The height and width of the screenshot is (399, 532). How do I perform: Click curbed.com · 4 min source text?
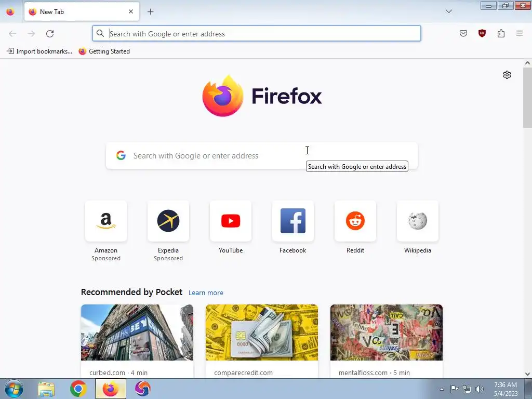118,373
